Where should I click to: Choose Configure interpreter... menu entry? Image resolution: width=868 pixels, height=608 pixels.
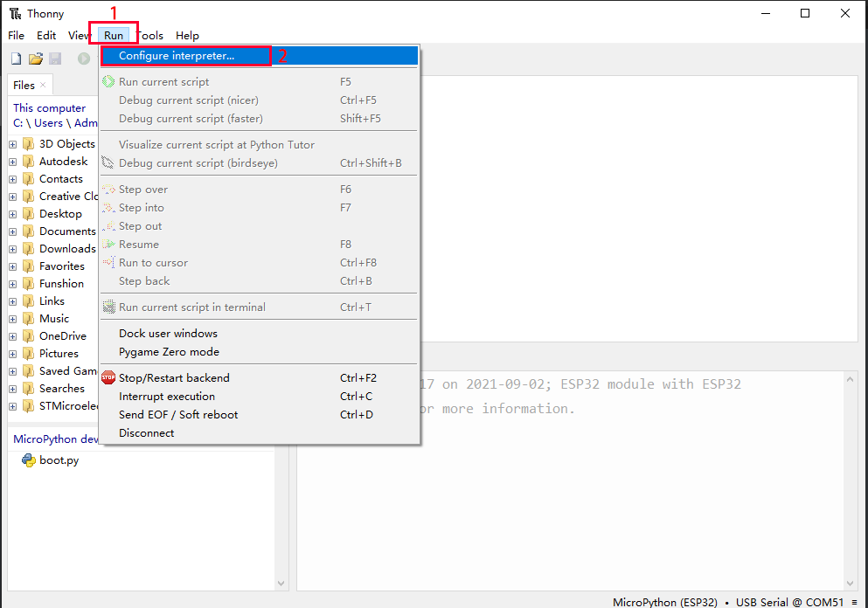(x=259, y=56)
